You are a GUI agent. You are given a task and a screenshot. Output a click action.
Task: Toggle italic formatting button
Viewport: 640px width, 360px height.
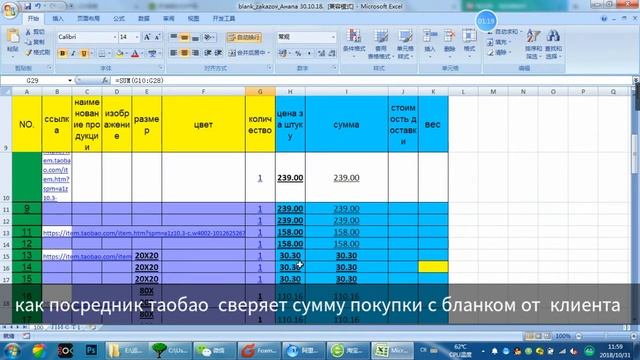point(73,53)
